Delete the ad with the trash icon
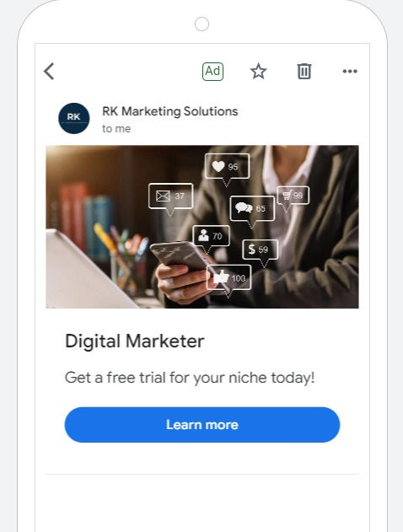Image resolution: width=403 pixels, height=532 pixels. (304, 72)
